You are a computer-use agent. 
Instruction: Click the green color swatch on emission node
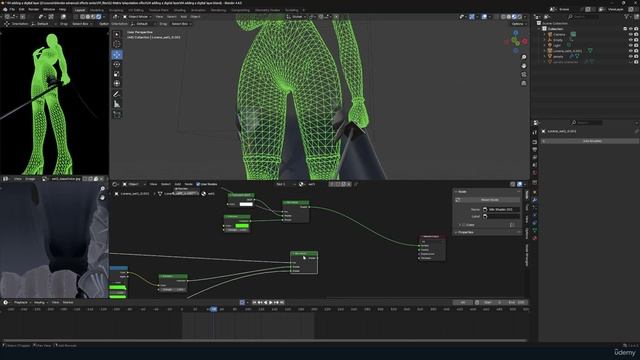(242, 226)
